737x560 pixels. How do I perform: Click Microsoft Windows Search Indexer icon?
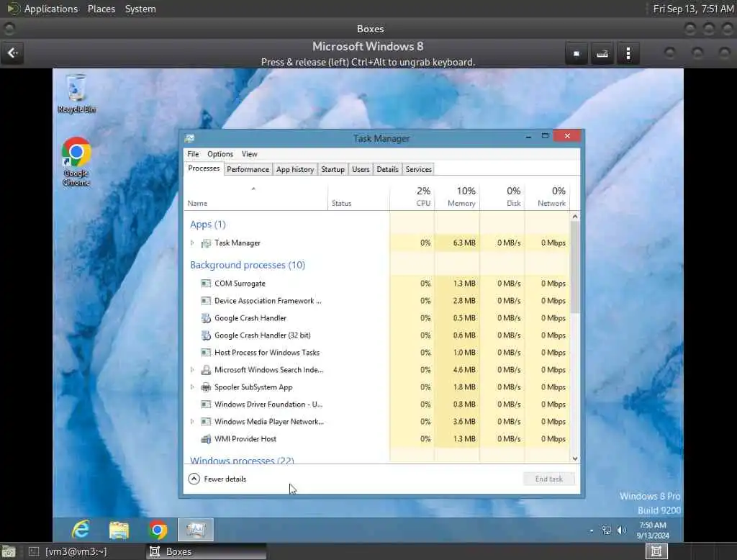click(206, 370)
